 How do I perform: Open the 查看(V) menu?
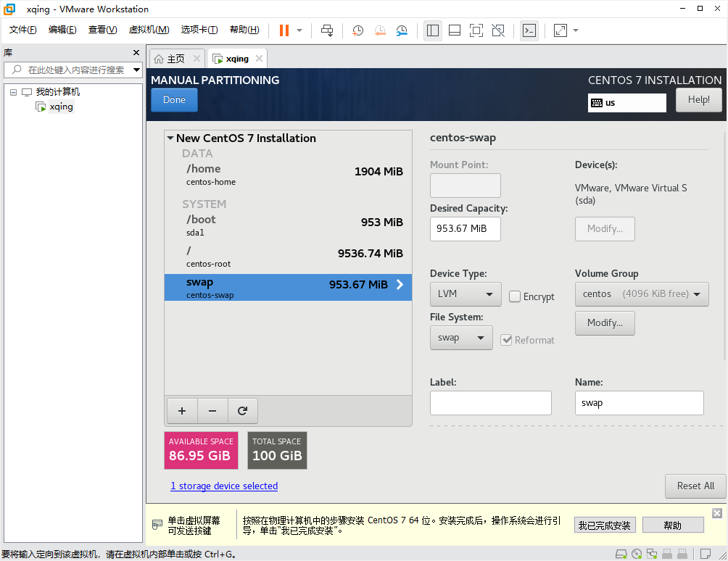click(x=103, y=30)
